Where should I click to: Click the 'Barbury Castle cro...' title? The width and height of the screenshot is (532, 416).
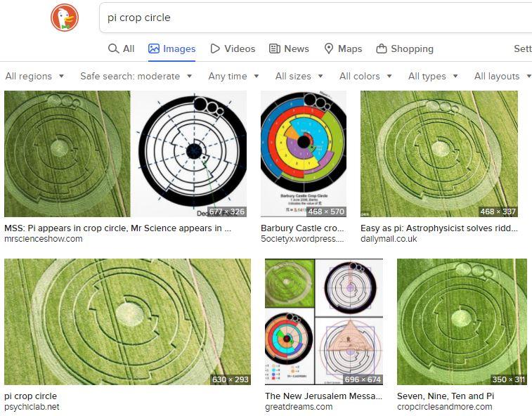(x=302, y=228)
